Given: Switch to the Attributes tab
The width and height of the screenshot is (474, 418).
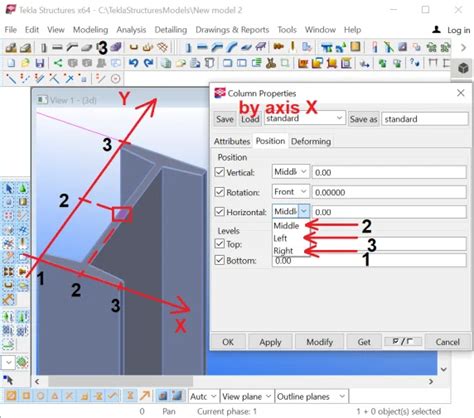Looking at the screenshot, I should pos(232,141).
